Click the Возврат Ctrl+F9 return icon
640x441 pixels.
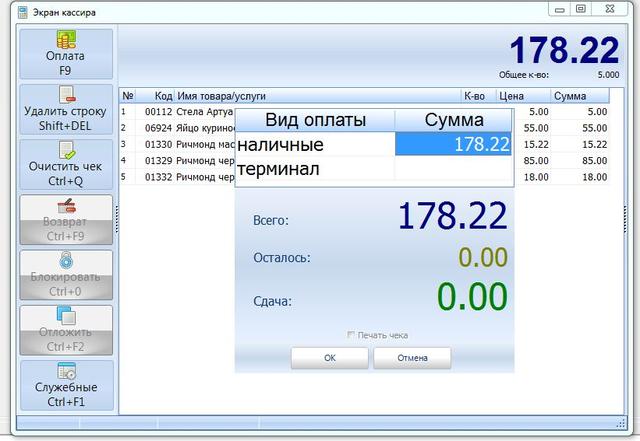tap(67, 206)
